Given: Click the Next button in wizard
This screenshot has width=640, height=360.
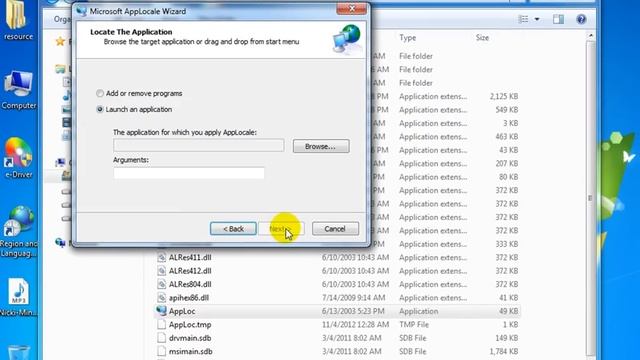Looking at the screenshot, I should (281, 229).
